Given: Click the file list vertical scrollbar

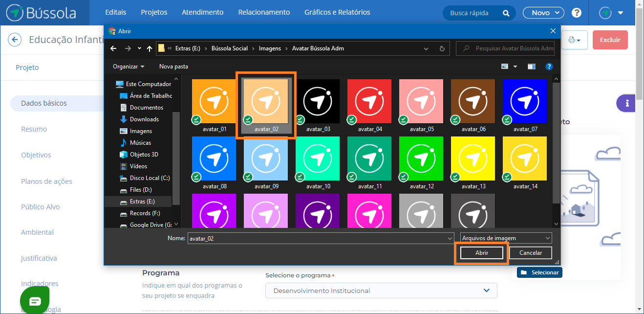Looking at the screenshot, I should 556,142.
